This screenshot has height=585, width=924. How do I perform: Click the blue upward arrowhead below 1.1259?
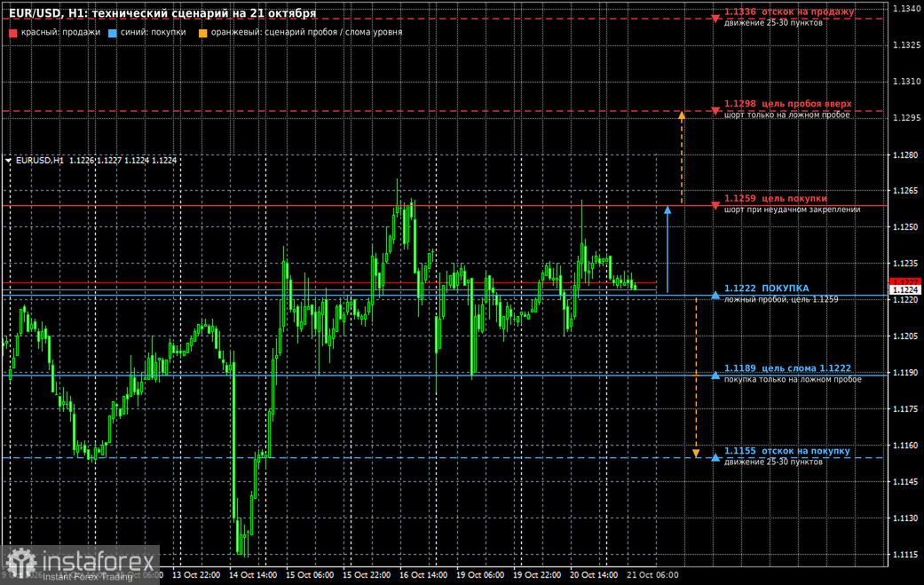667,209
